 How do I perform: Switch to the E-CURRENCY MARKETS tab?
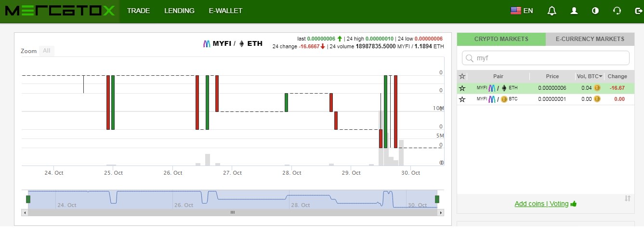click(x=590, y=39)
